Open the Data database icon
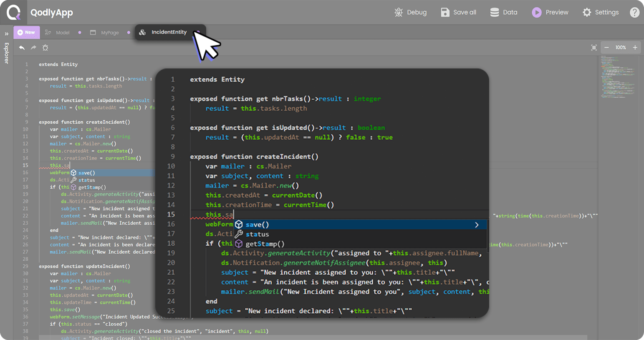644x340 pixels. [x=495, y=13]
